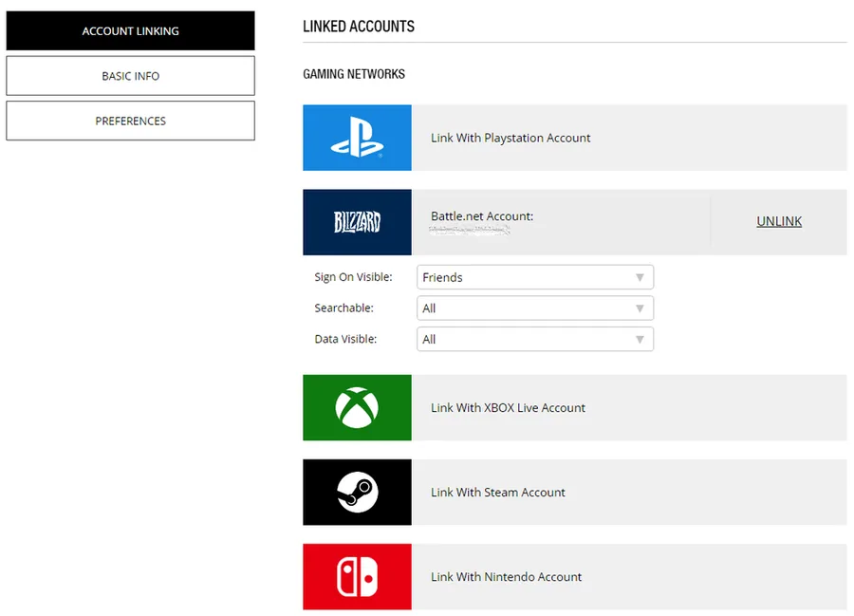Open the Data Visible dropdown
The image size is (854, 616).
535,339
